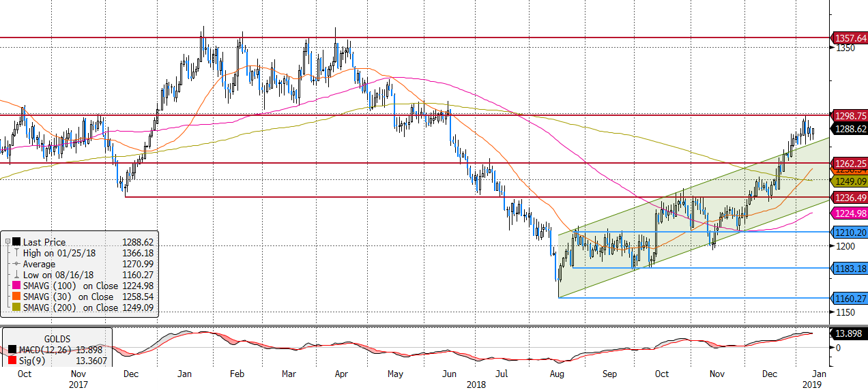Click the orange SMAVG (30) swatch
The image size is (868, 390).
coord(16,297)
